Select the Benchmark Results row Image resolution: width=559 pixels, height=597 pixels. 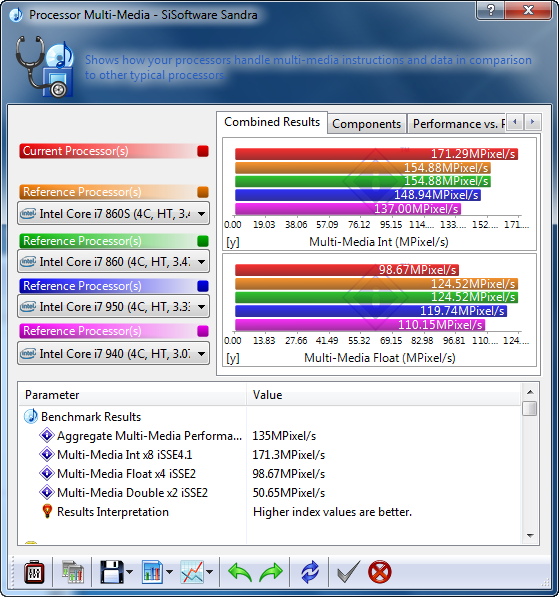(x=270, y=417)
